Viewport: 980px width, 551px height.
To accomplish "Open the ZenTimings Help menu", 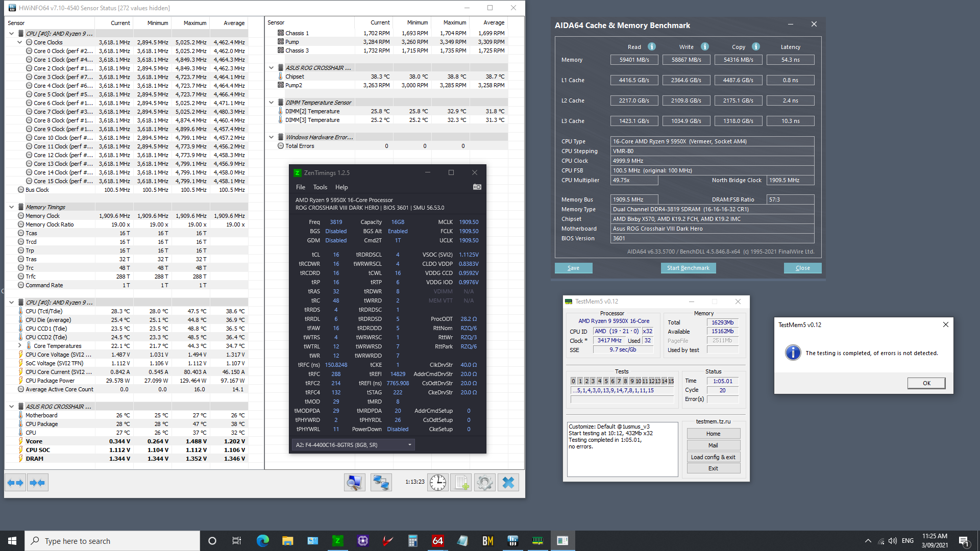I will [341, 187].
